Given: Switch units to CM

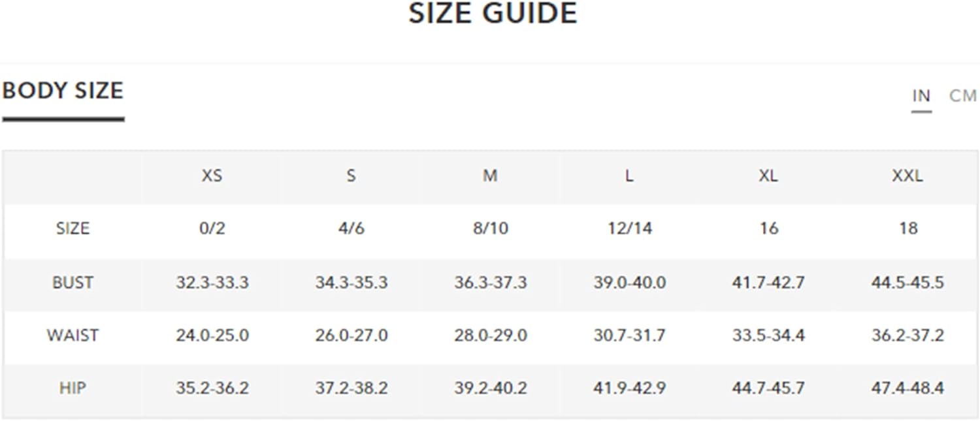Looking at the screenshot, I should [962, 96].
